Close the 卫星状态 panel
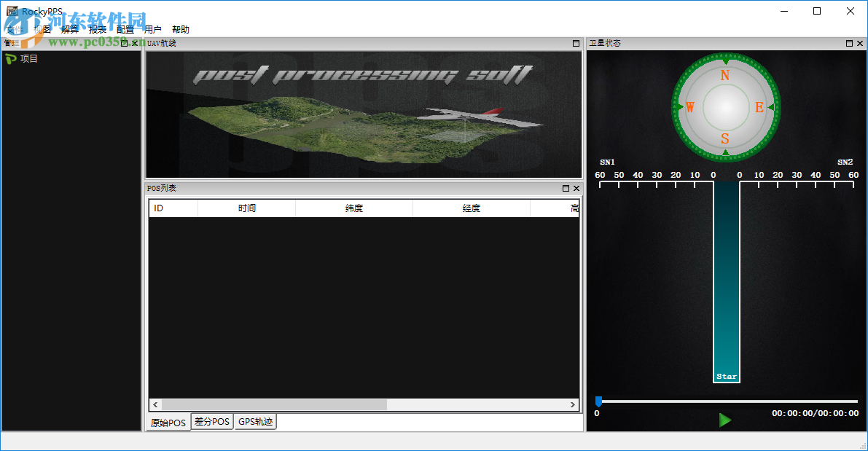868x451 pixels. [860, 43]
